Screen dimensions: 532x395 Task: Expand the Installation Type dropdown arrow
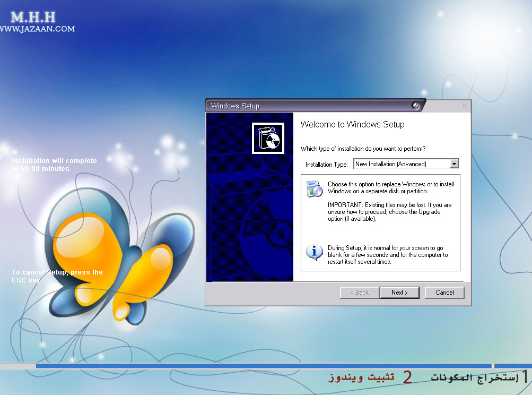[x=454, y=164]
